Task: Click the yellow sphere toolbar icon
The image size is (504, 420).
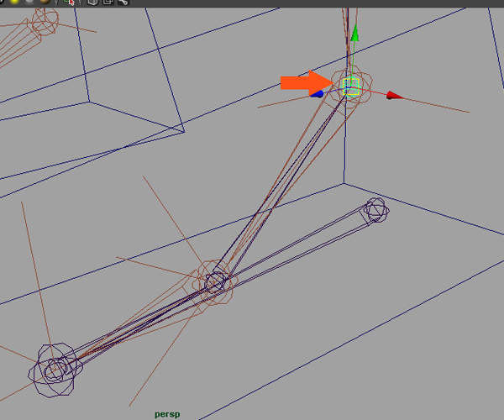Action: click(14, 2)
